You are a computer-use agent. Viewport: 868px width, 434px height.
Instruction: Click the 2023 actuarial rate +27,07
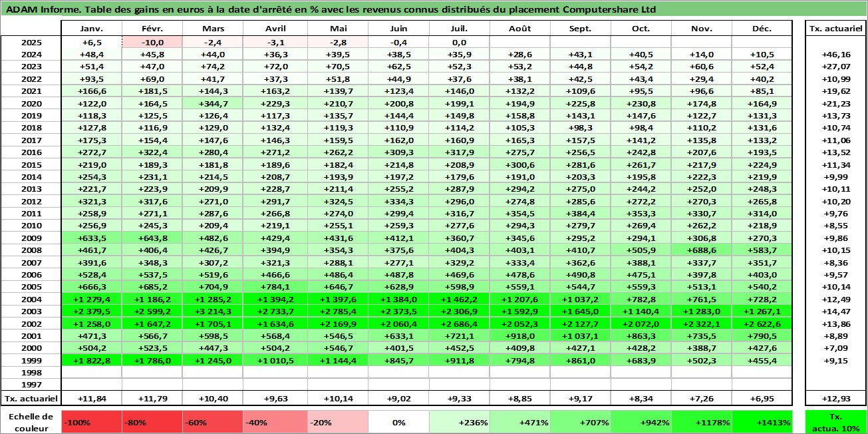pyautogui.click(x=836, y=67)
